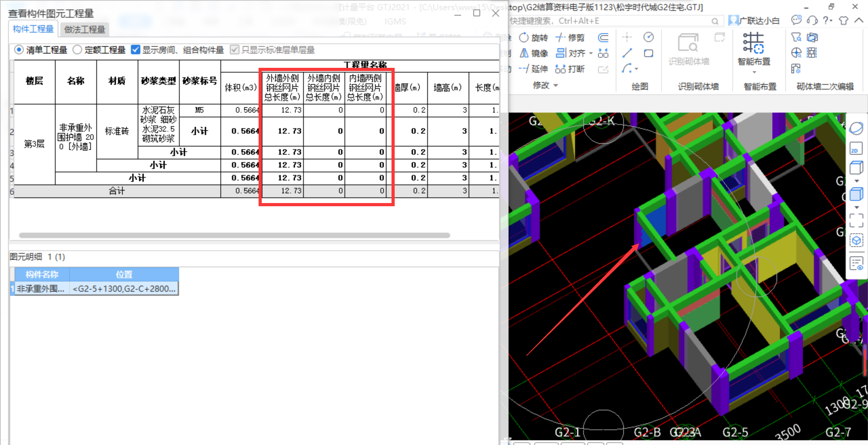Click the boxed cube local 3D icon
Image resolution: width=868 pixels, height=445 pixels.
click(856, 241)
